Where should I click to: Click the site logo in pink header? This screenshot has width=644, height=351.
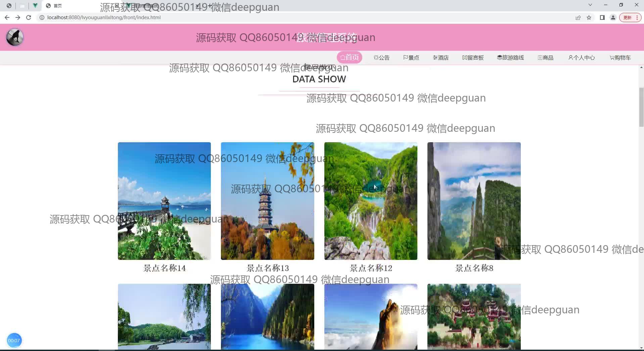click(15, 37)
